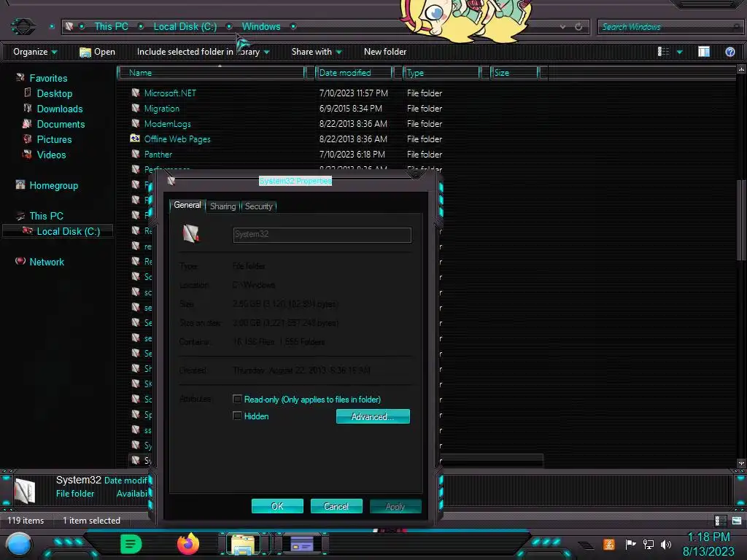This screenshot has height=560, width=747.
Task: Switch to the Sharing tab
Action: [223, 206]
